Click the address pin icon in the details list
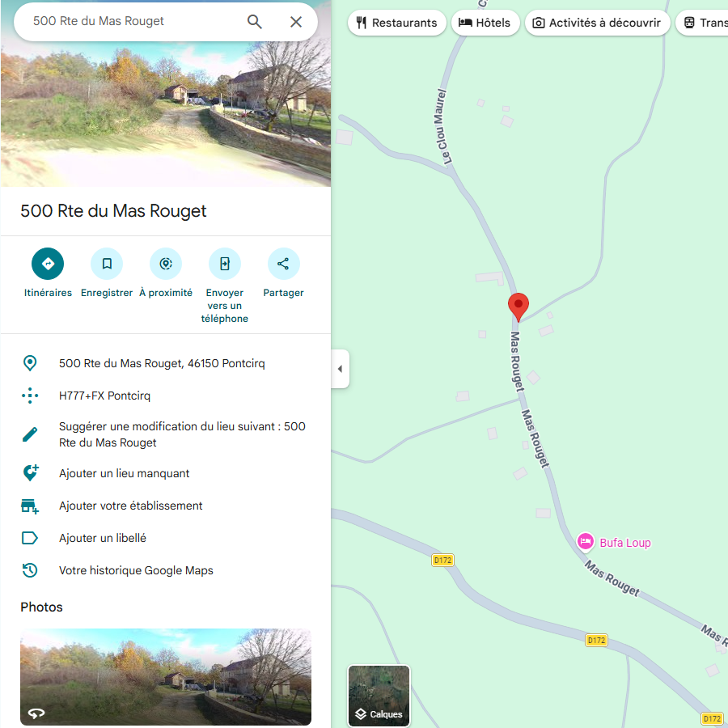The image size is (728, 728). (x=30, y=363)
